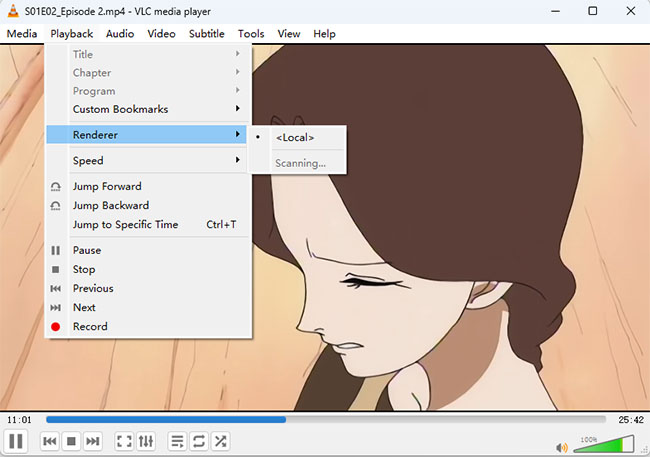Mute audio via speaker icon
The width and height of the screenshot is (650, 457).
coord(562,447)
